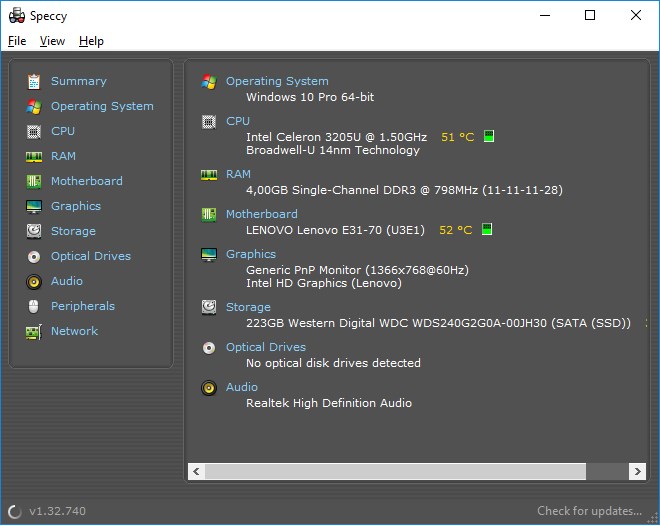Click Graphics monitor icon in summary pane
Screen dimensions: 660x526
pyautogui.click(x=209, y=255)
